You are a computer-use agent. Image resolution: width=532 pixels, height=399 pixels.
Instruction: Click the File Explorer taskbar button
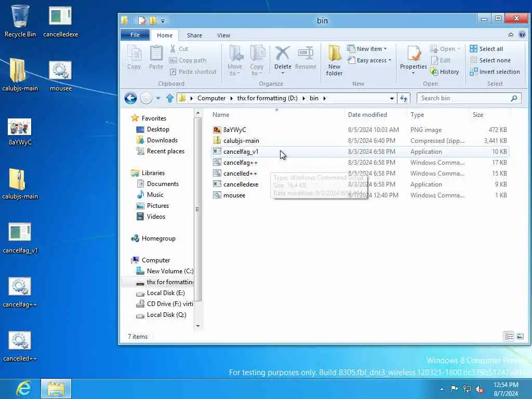(x=56, y=389)
